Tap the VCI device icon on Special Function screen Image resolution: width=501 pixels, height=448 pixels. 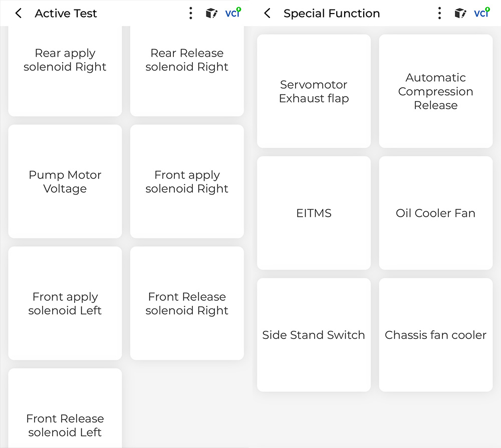(460, 14)
